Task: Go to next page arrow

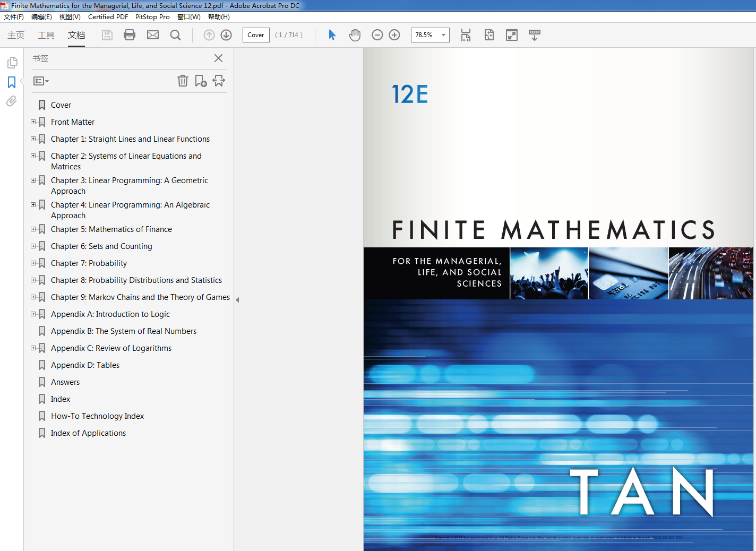Action: pyautogui.click(x=226, y=35)
